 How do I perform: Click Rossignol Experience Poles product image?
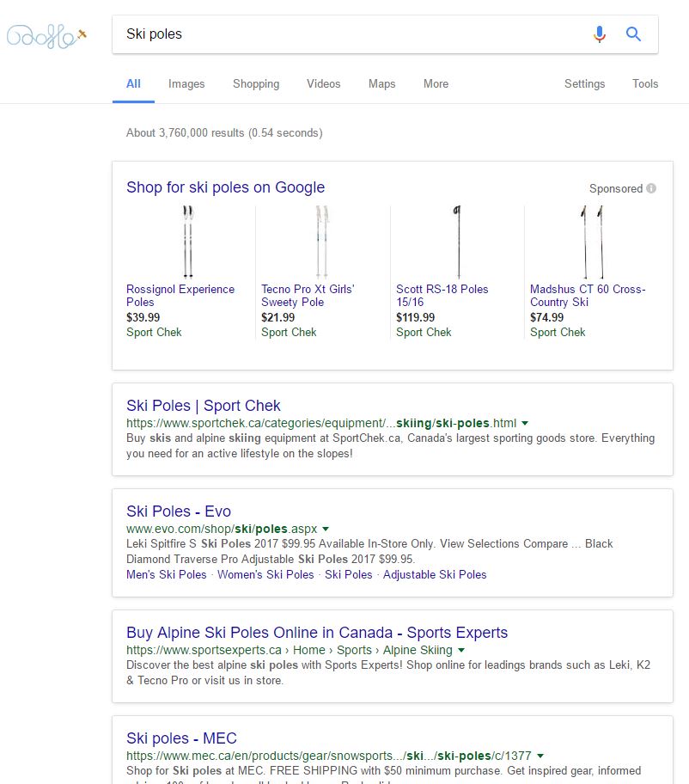(x=188, y=242)
